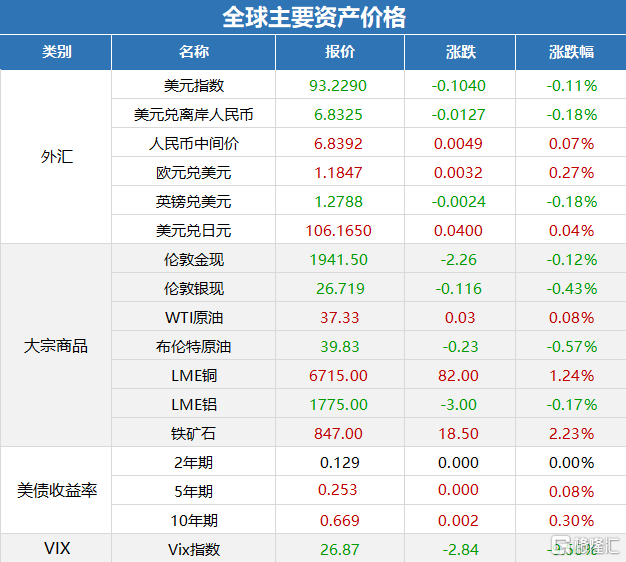
Task: Click the 大宗商品 category cell
Action: point(55,346)
